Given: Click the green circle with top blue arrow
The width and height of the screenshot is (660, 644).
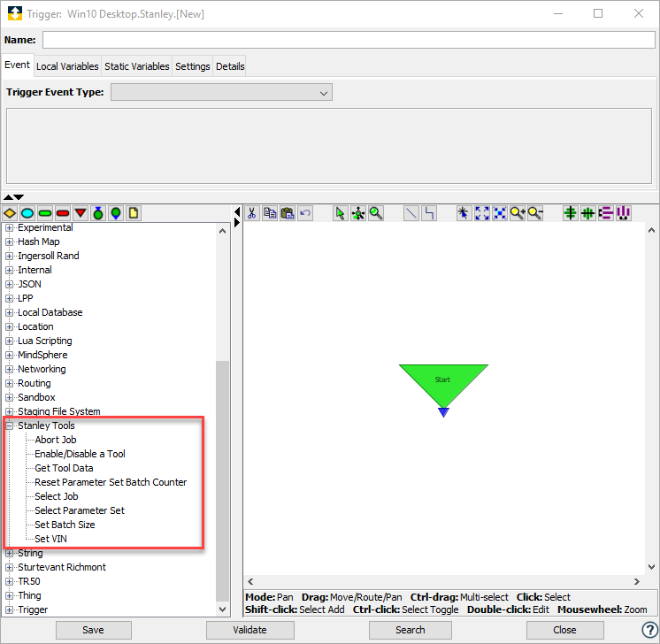Looking at the screenshot, I should point(98,213).
